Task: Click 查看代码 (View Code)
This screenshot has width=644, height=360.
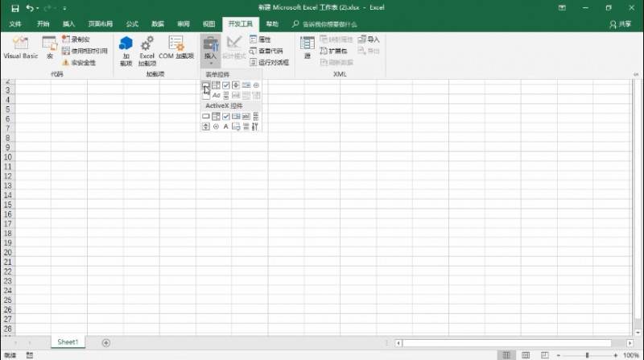Action: (x=266, y=51)
